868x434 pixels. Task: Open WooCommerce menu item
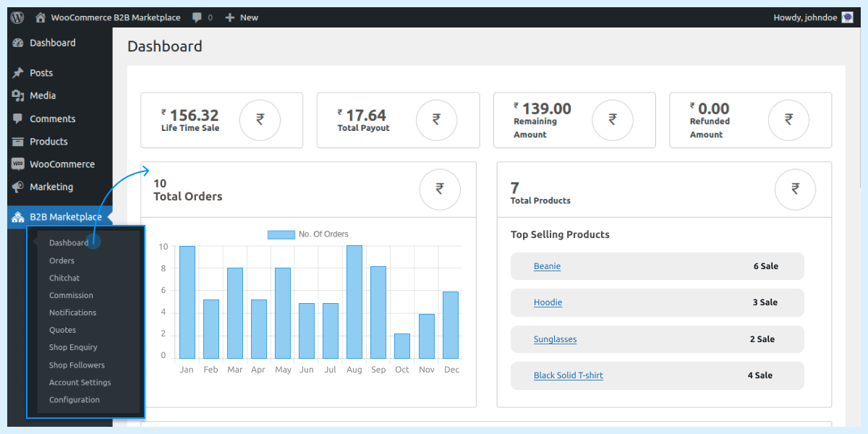[x=62, y=164]
